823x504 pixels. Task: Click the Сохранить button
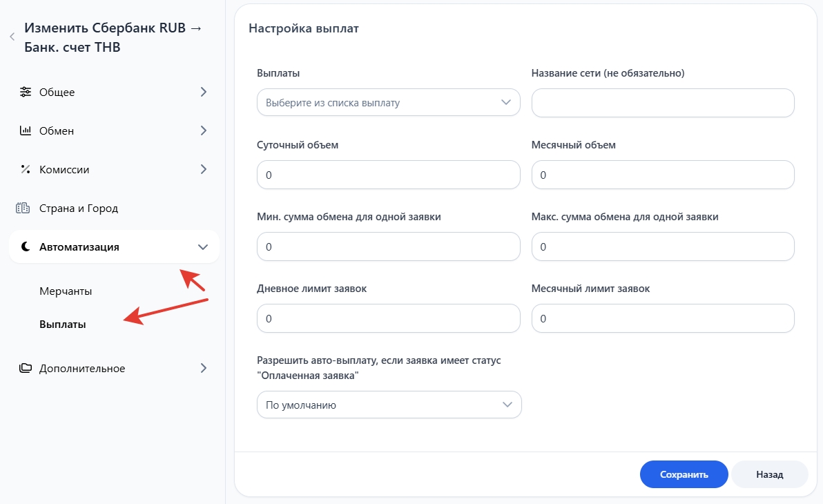click(x=684, y=474)
